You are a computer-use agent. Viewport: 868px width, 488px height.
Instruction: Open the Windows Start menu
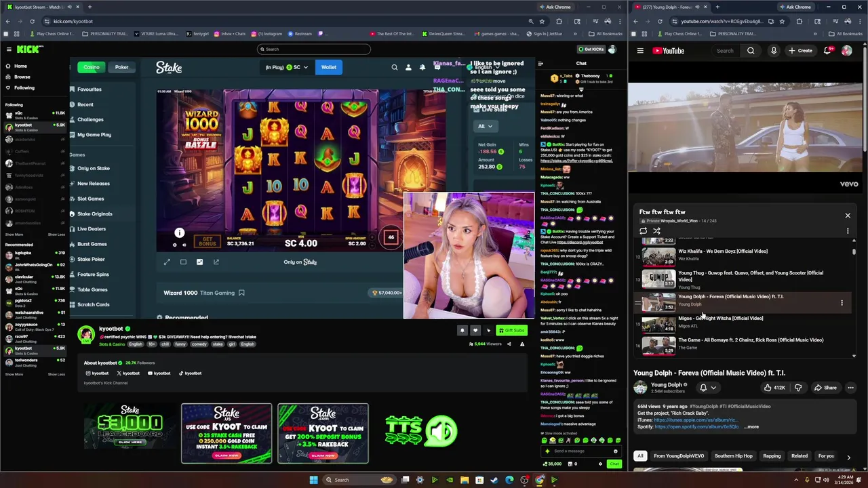pos(313,480)
